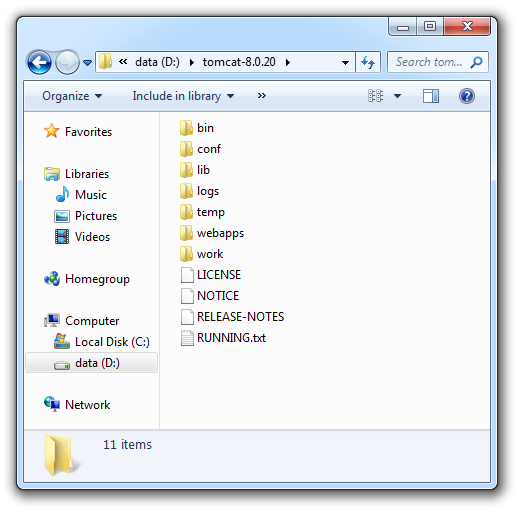Show hidden path levels via double chevron
The height and width of the screenshot is (507, 515).
click(123, 62)
